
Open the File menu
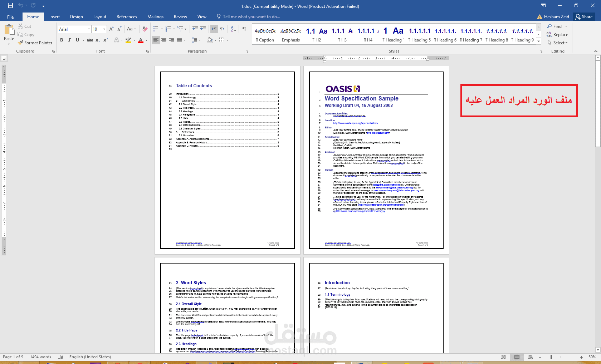(10, 17)
